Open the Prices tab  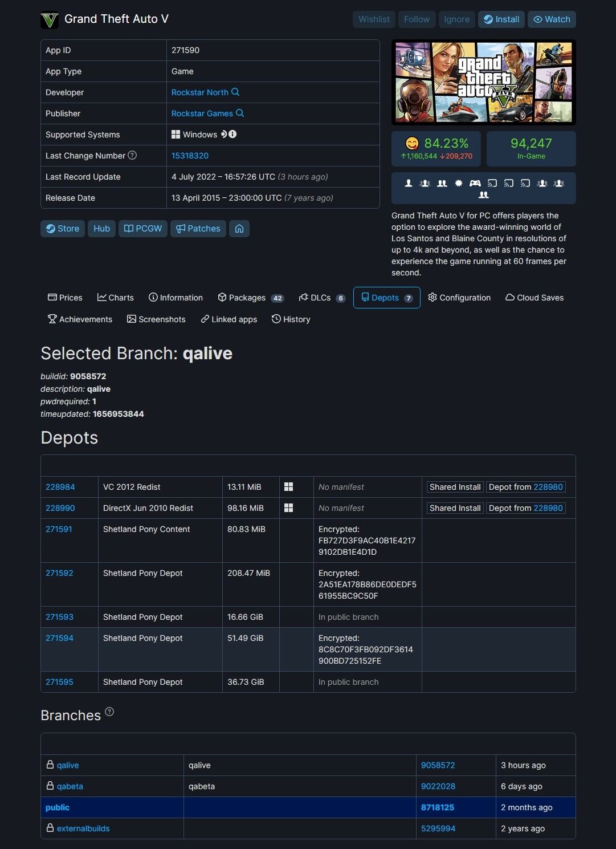point(65,298)
